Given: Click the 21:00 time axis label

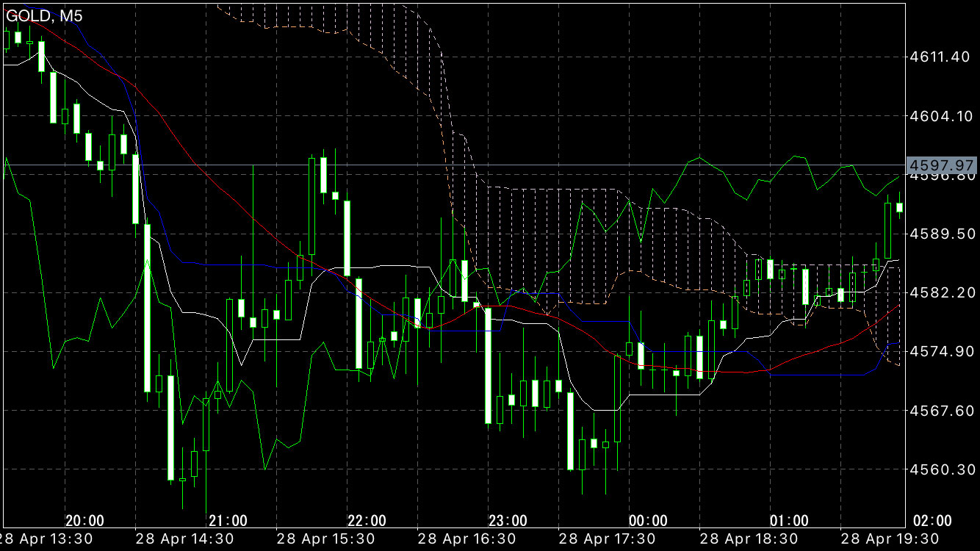Looking at the screenshot, I should (228, 521).
